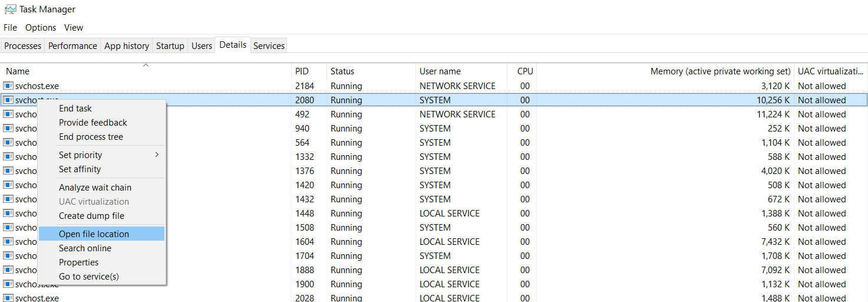Click the sort arrow above Name column
Viewport: 868px width, 302px height.
(146, 65)
